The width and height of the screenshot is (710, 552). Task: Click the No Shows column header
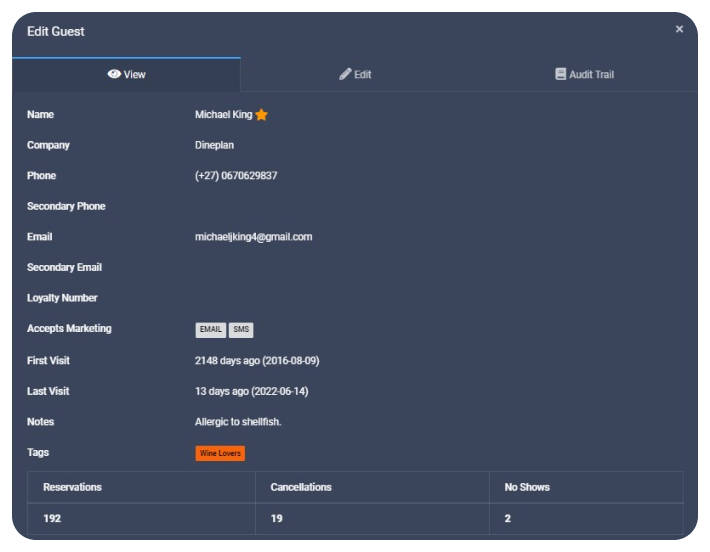pyautogui.click(x=527, y=487)
